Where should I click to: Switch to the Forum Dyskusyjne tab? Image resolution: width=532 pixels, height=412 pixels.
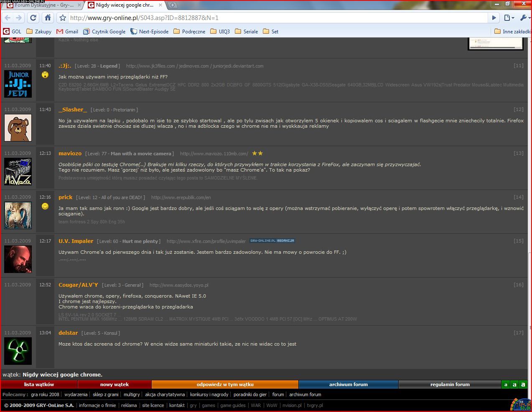click(41, 5)
